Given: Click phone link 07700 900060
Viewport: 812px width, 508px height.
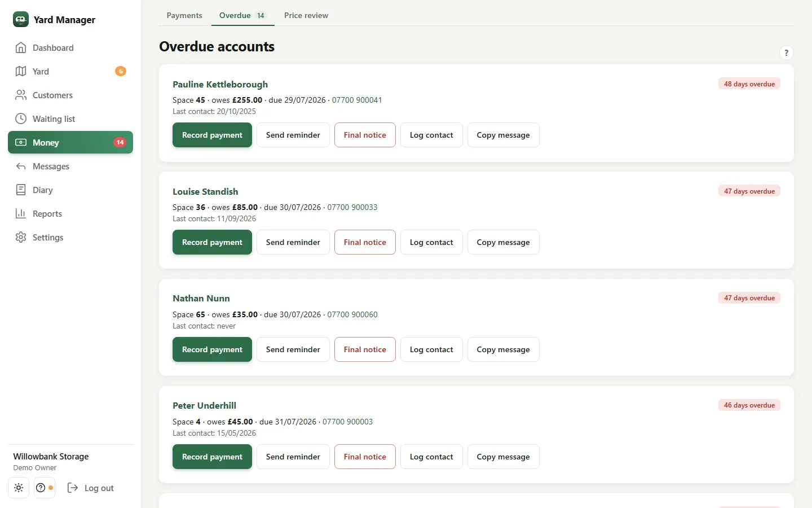Looking at the screenshot, I should pos(352,314).
